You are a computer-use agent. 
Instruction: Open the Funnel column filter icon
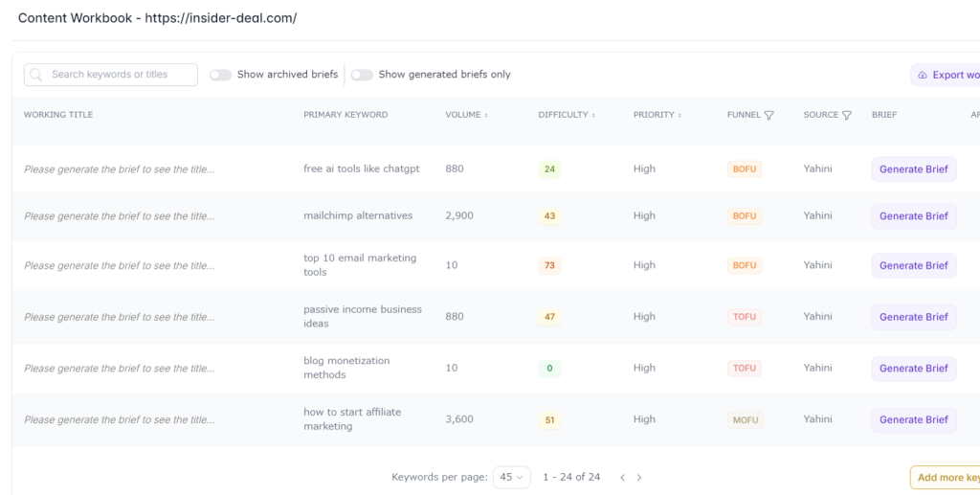(x=769, y=115)
